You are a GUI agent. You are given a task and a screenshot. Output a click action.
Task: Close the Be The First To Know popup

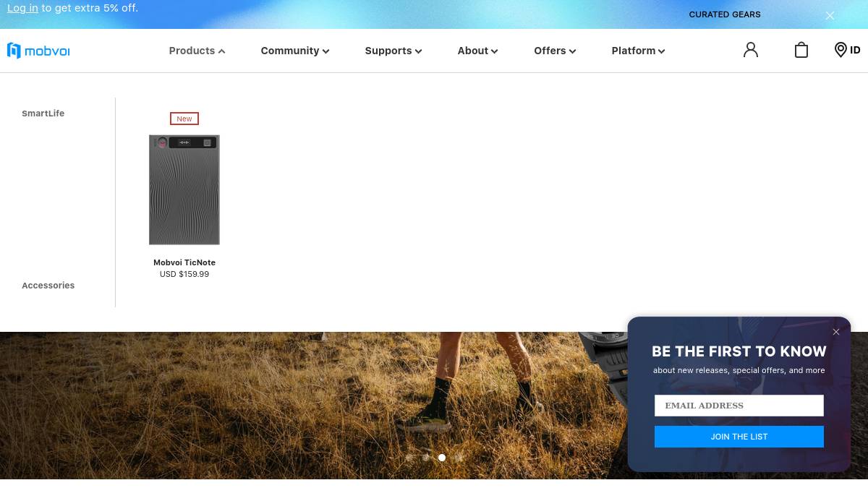point(836,332)
